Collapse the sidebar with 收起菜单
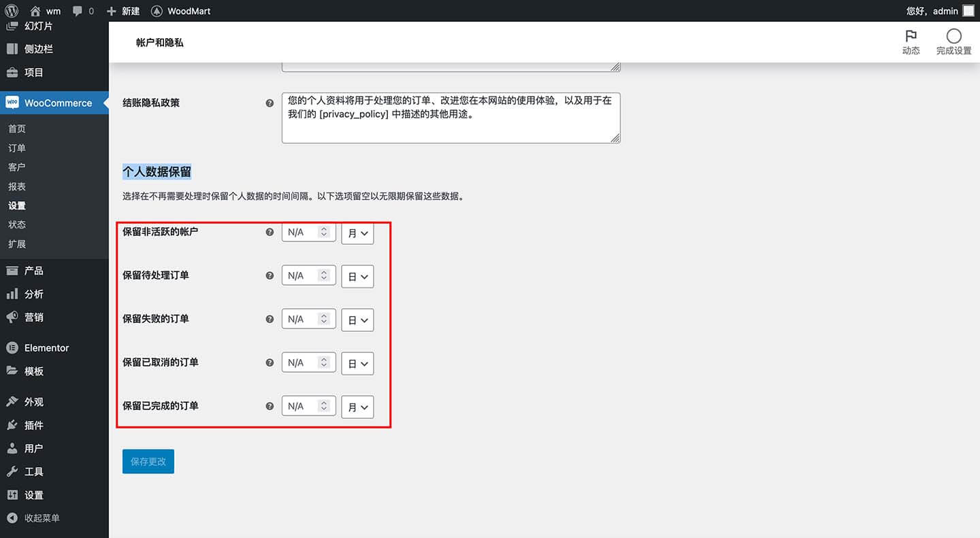The width and height of the screenshot is (980, 538). (33, 518)
